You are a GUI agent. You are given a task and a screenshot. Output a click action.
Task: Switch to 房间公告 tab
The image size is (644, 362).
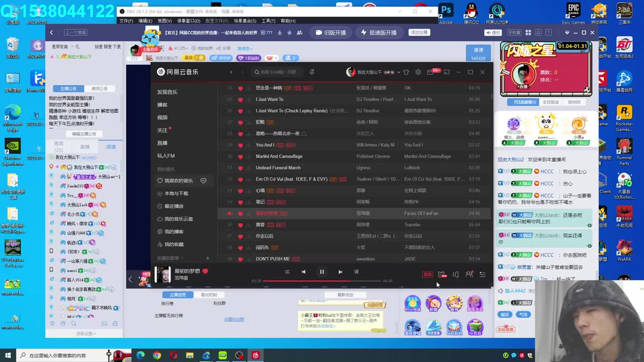coord(99,88)
